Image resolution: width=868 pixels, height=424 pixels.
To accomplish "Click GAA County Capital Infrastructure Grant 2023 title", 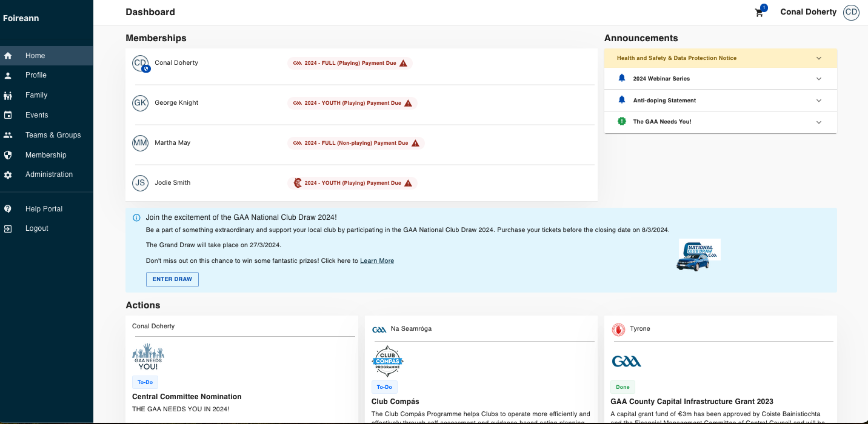I will 692,402.
